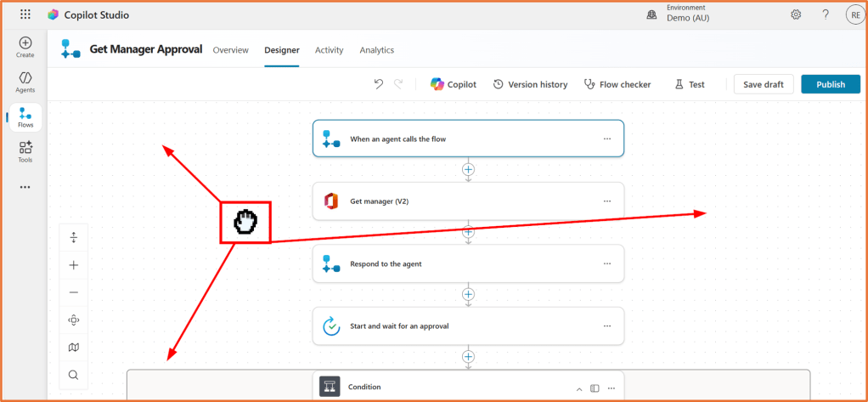Insert a step below Get manager (V2)
868x402 pixels.
tap(468, 231)
